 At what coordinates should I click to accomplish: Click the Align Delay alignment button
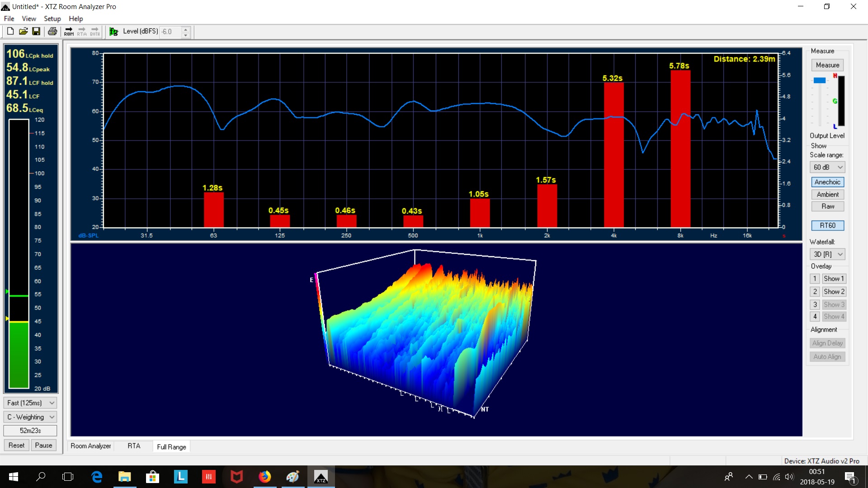(827, 343)
